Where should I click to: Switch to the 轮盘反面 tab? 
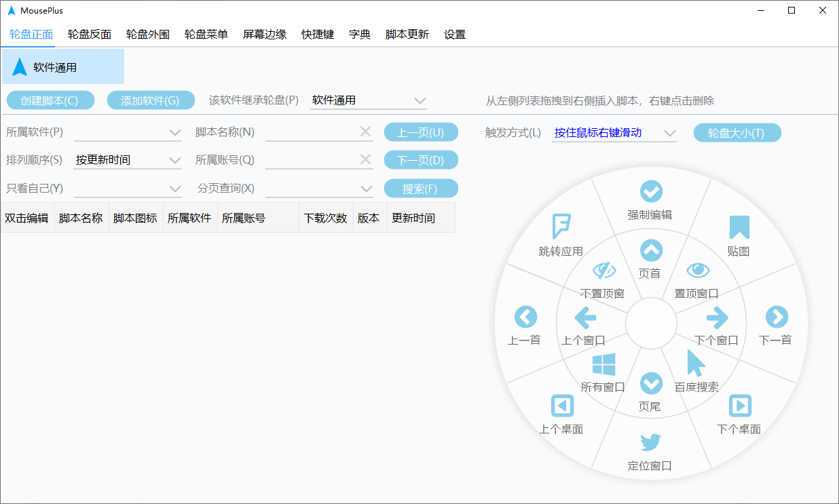point(88,34)
